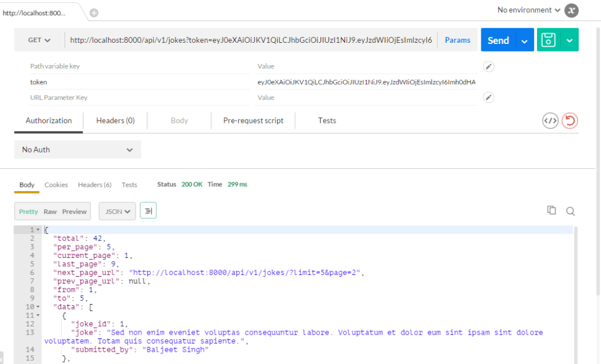Click the new tab plus icon
Screen dimensions: 601x364
[x=94, y=13]
